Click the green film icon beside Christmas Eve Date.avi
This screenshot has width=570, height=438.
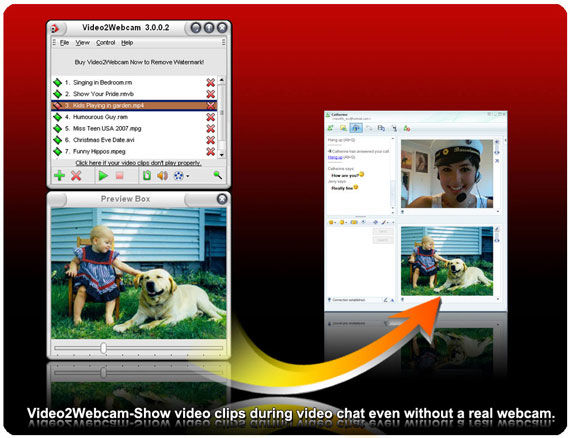[57, 140]
